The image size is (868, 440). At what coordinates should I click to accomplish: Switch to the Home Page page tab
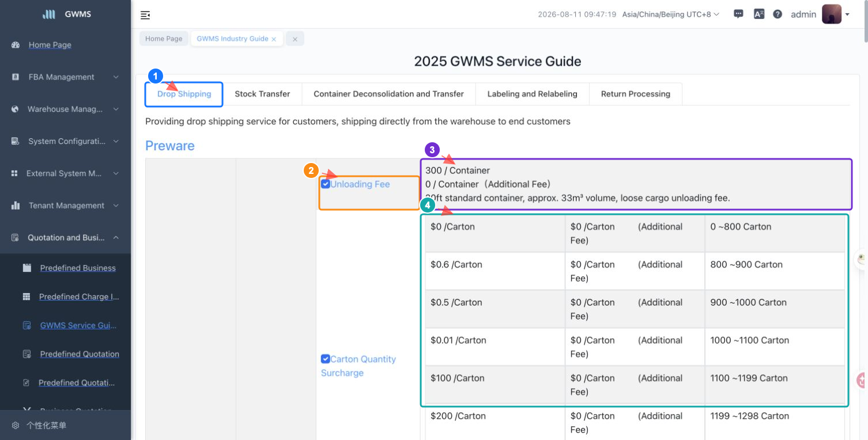click(x=164, y=39)
